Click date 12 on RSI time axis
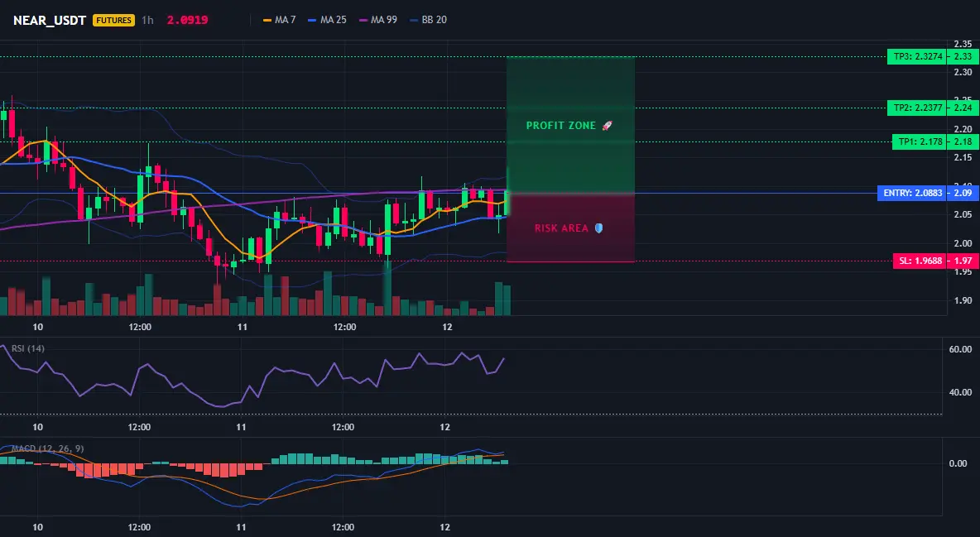 coord(445,427)
